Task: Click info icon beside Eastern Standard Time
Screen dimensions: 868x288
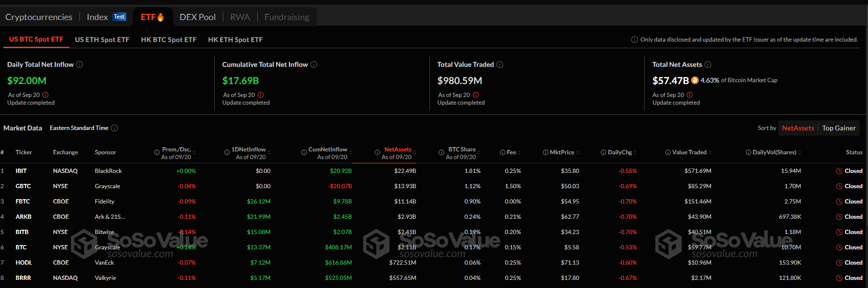Action: (x=114, y=128)
